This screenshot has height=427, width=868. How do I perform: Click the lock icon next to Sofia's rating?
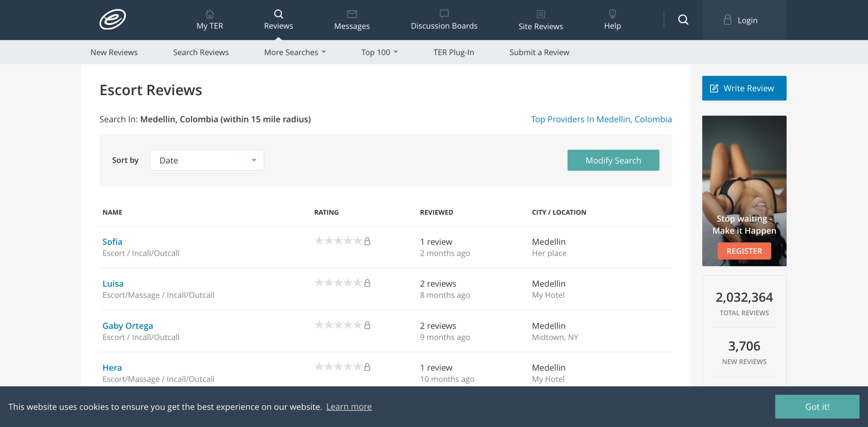367,241
